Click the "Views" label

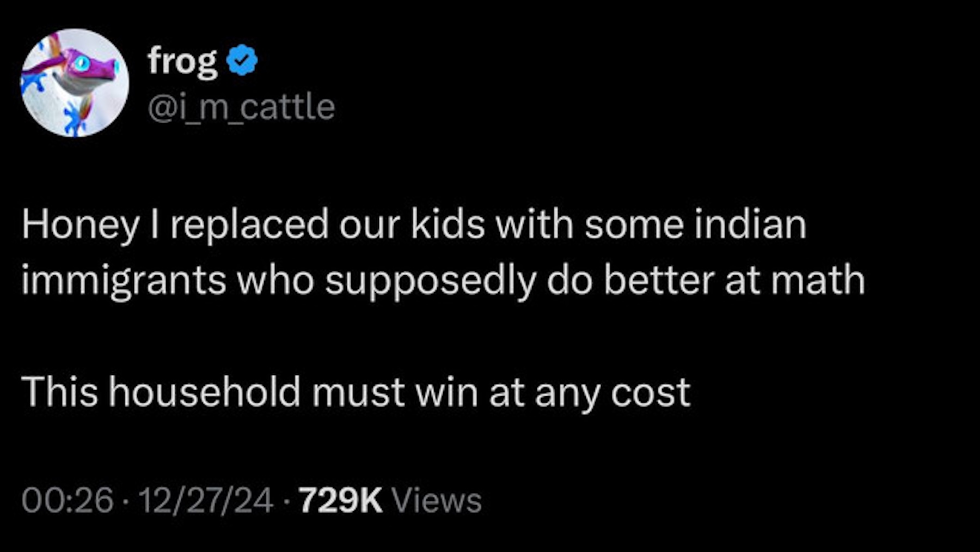(x=437, y=500)
